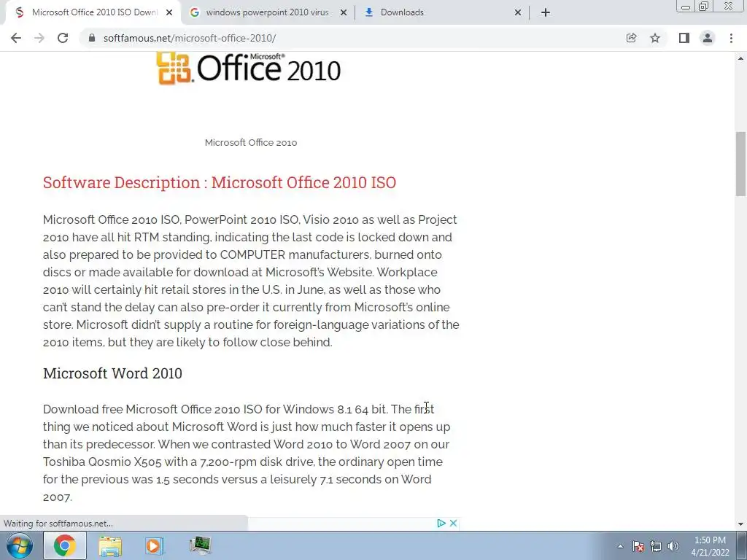Click the Chrome taskbar icon

(65, 545)
